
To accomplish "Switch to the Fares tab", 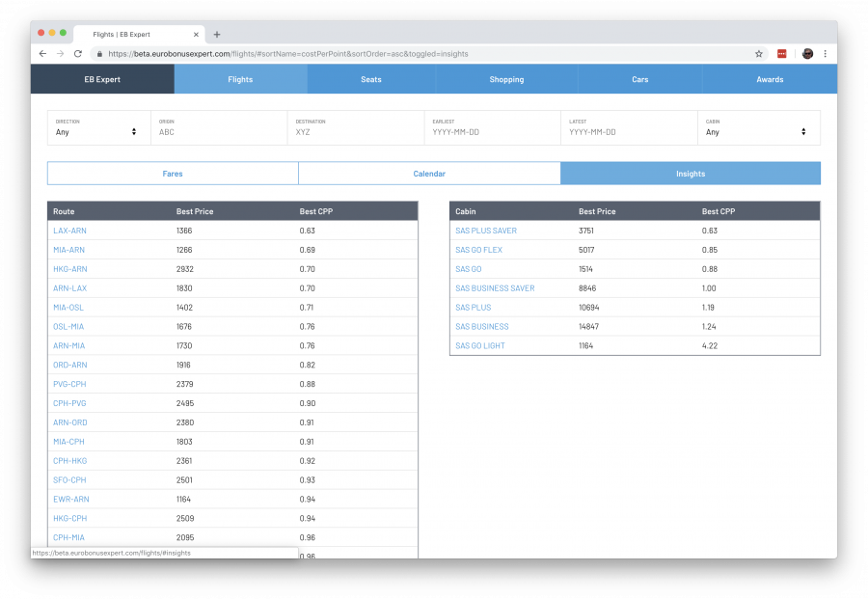I will [x=173, y=174].
